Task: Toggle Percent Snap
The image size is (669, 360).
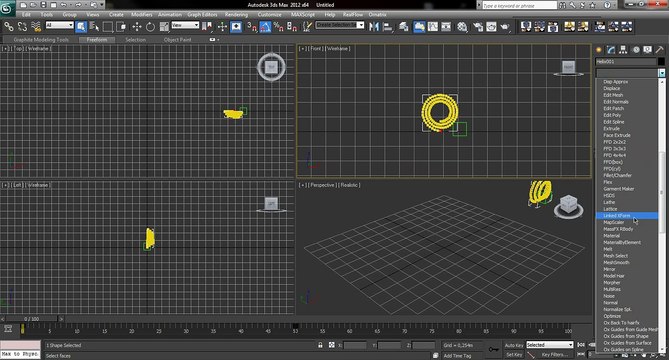Action: [x=279, y=27]
